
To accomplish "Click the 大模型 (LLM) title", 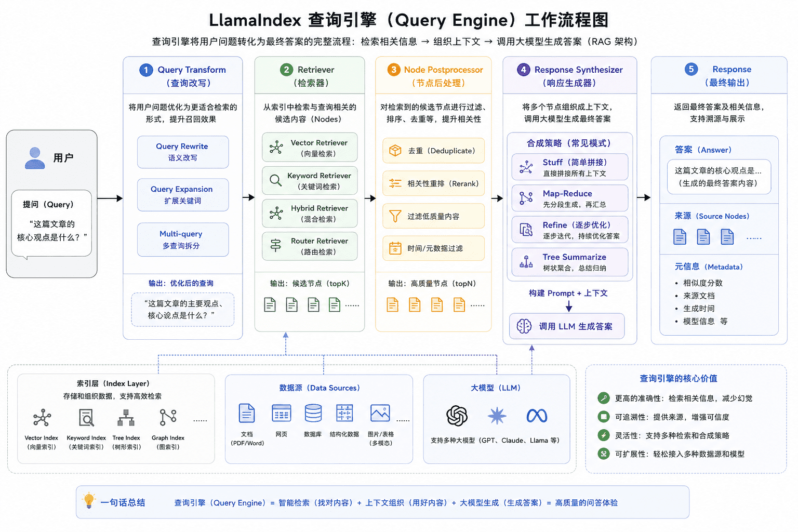I will (x=496, y=388).
